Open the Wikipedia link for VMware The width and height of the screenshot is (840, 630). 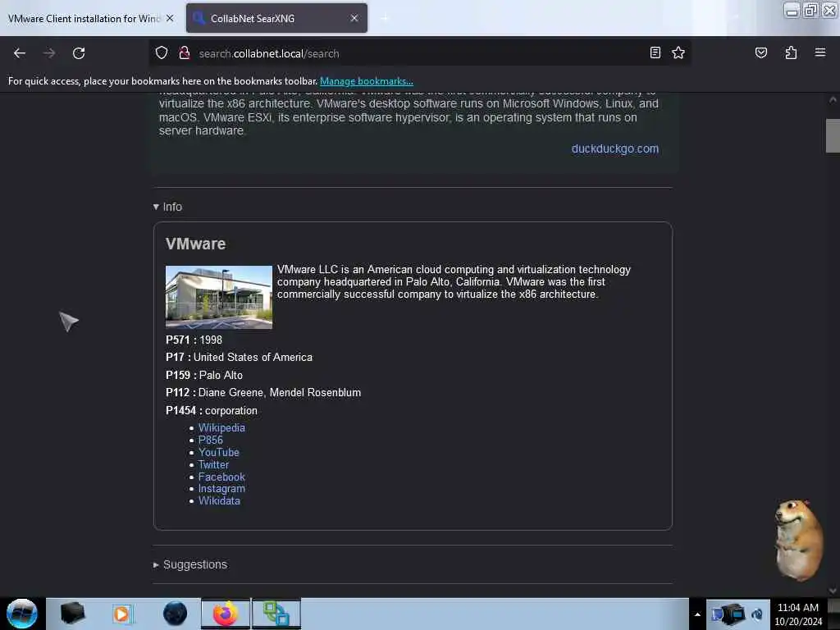(221, 427)
